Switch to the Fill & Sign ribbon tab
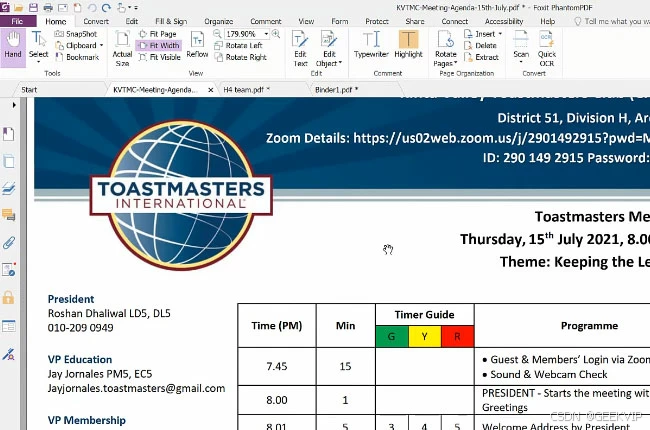The width and height of the screenshot is (650, 430). 171,21
